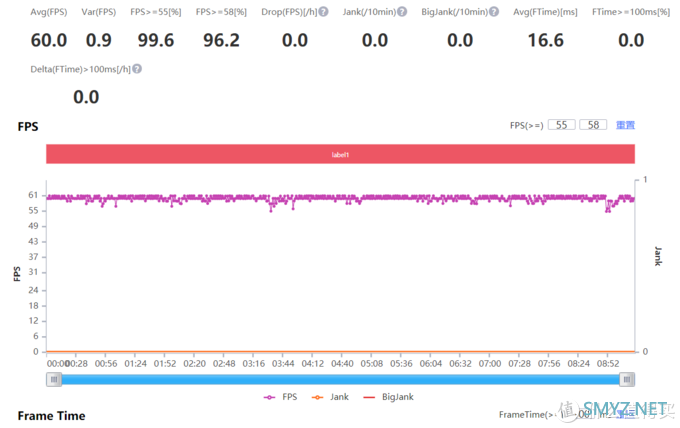Image resolution: width=680 pixels, height=428 pixels.
Task: Click the blue time range slider track
Action: coord(340,380)
